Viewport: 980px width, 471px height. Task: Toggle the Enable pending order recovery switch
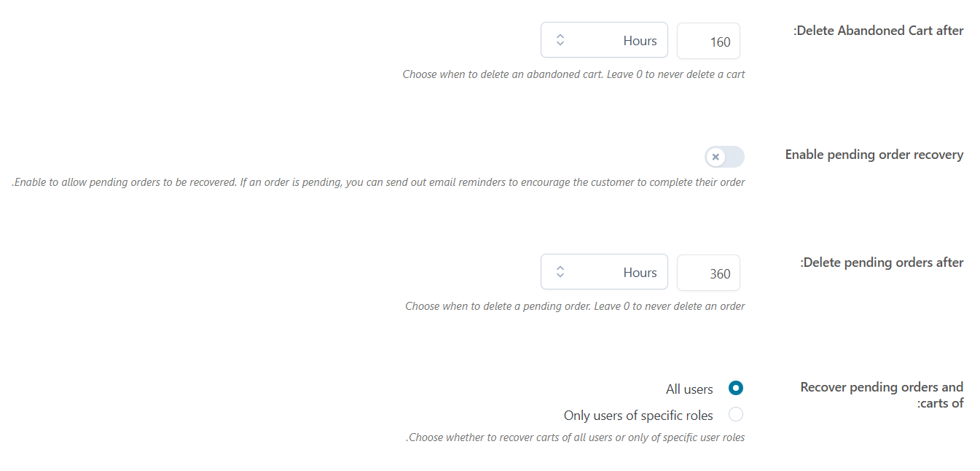[x=724, y=157]
